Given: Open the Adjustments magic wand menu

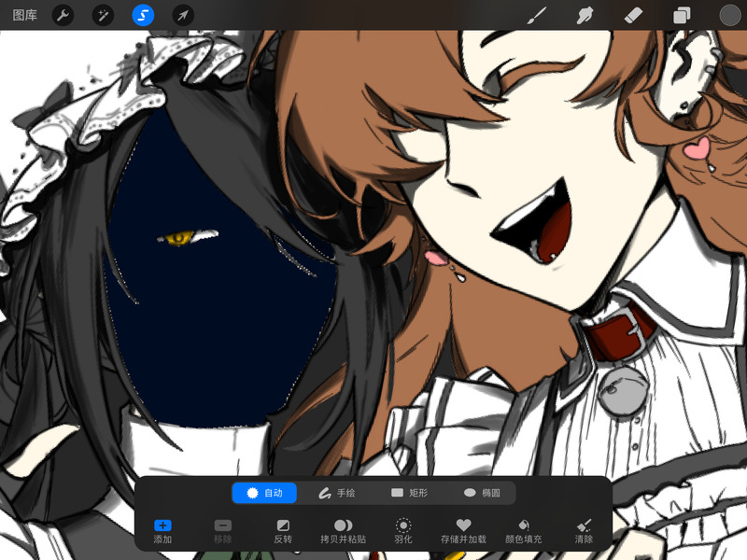Looking at the screenshot, I should pos(103,15).
